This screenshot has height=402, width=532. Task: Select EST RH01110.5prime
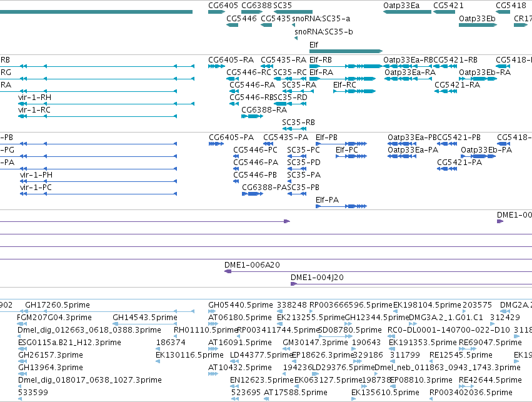coord(206,330)
